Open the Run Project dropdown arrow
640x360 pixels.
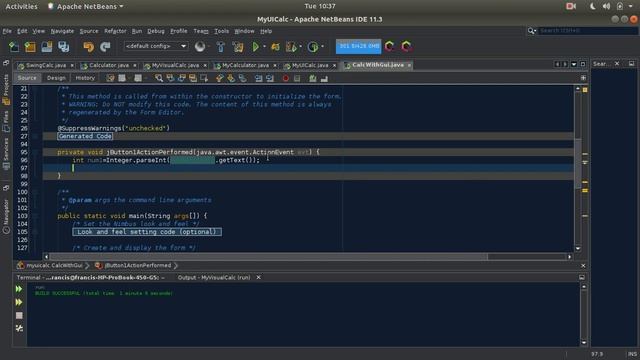pos(264,47)
